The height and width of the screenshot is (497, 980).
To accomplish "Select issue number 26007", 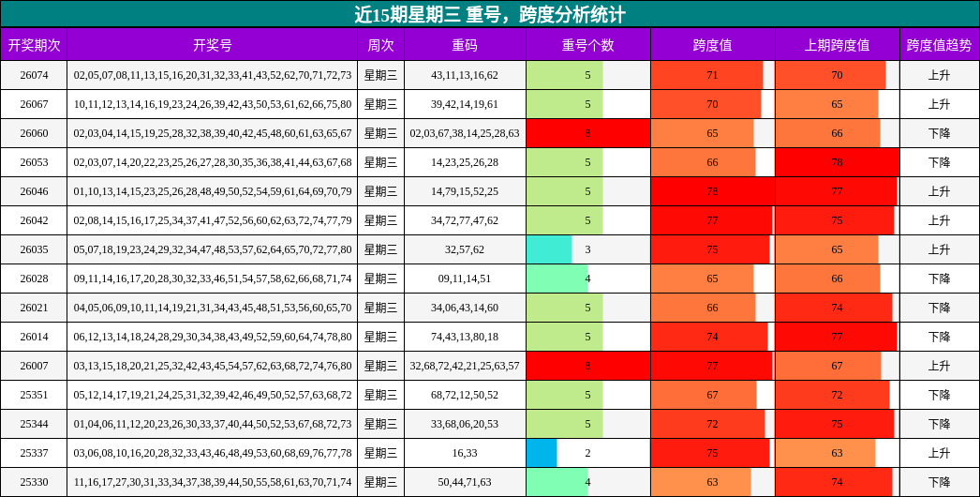I will (34, 366).
